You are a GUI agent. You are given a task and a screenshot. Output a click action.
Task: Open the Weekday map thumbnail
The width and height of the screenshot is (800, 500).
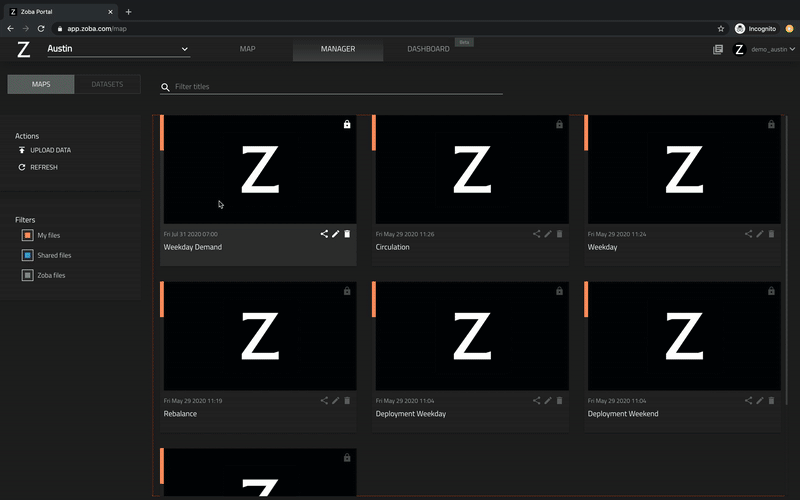[684, 169]
